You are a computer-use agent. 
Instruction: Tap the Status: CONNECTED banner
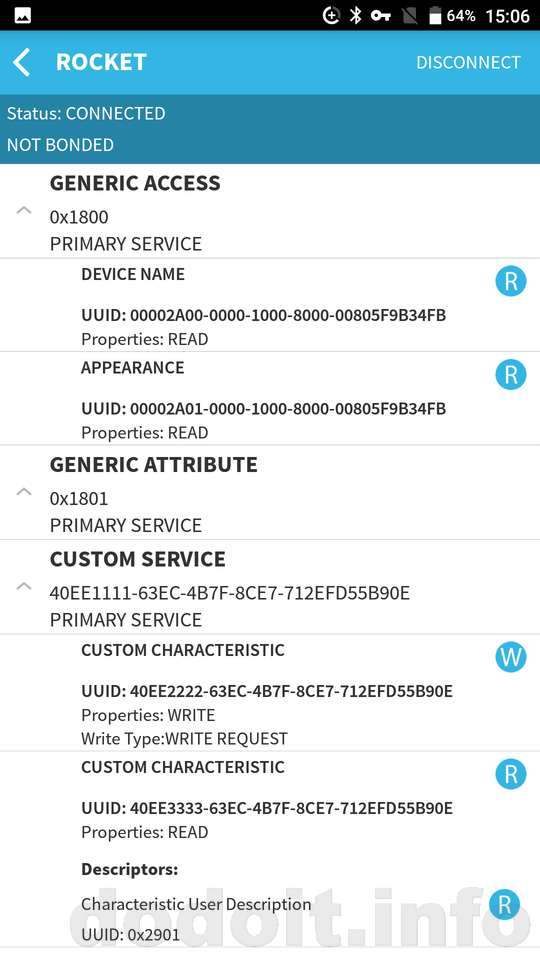coord(86,113)
